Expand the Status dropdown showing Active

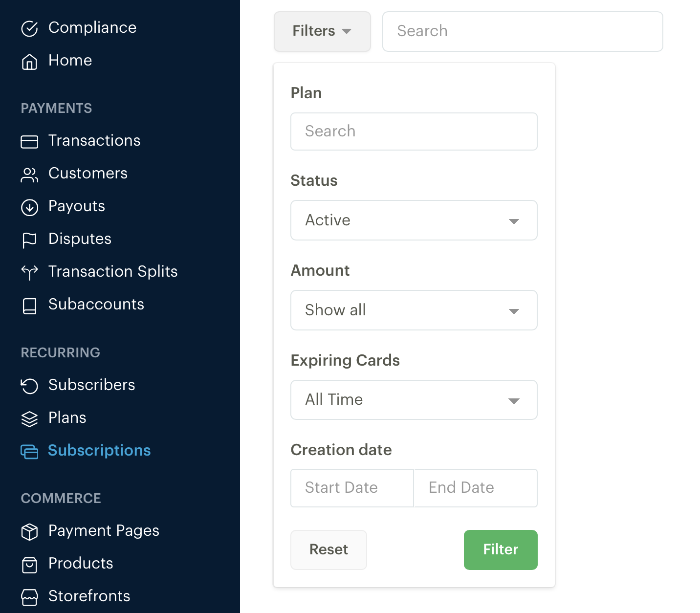pyautogui.click(x=414, y=220)
